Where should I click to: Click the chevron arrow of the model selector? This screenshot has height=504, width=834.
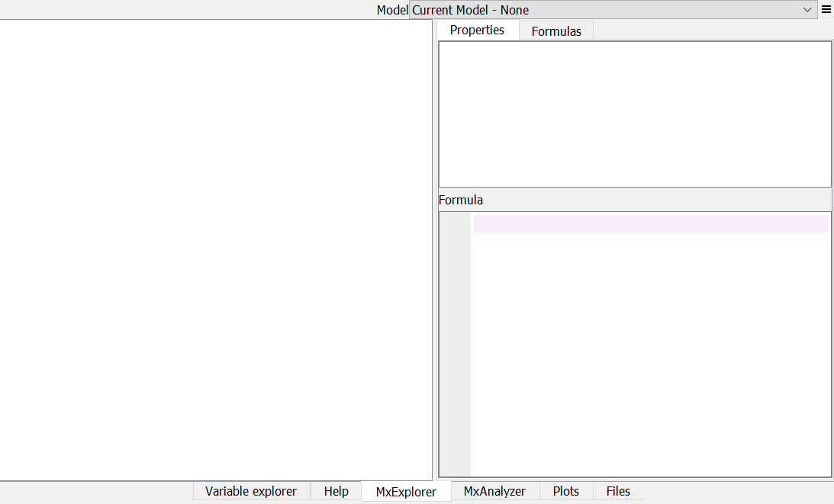click(x=808, y=10)
